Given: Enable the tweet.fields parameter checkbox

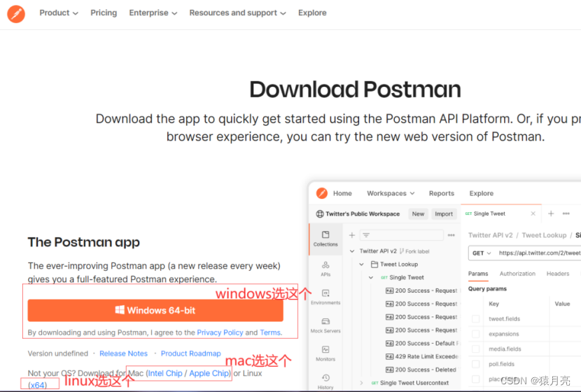Looking at the screenshot, I should point(476,318).
